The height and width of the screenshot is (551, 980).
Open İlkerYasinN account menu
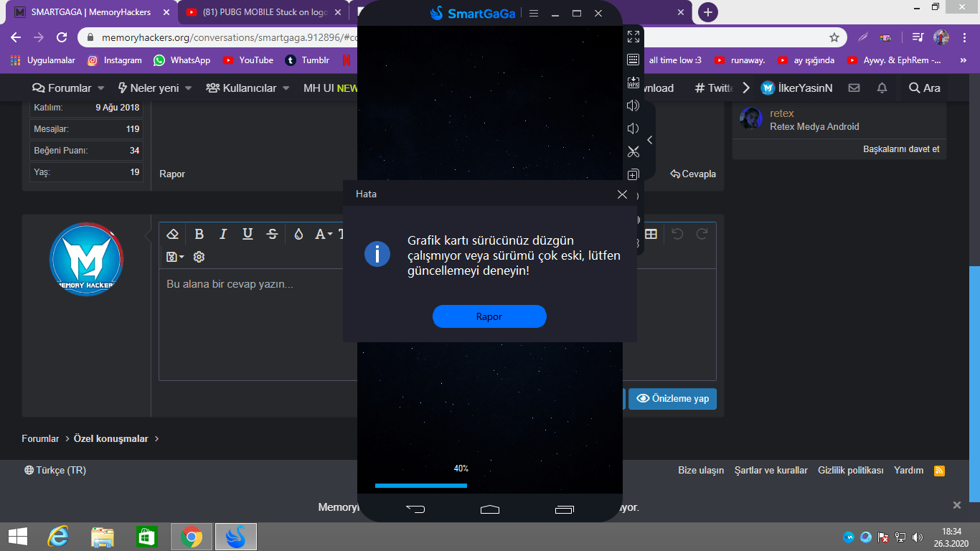tap(796, 88)
